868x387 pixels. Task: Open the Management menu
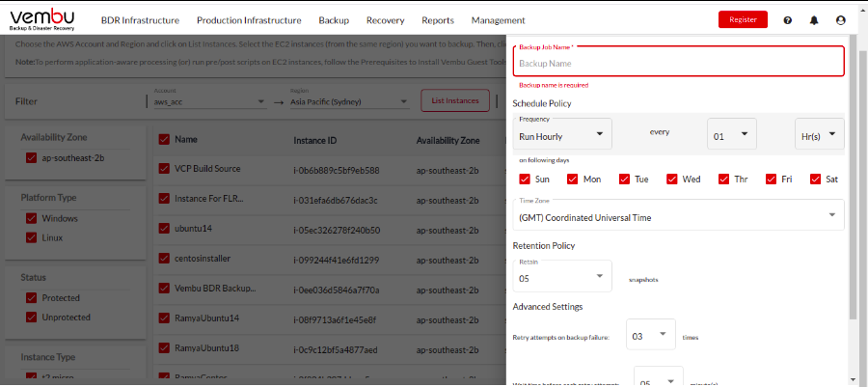click(x=499, y=20)
